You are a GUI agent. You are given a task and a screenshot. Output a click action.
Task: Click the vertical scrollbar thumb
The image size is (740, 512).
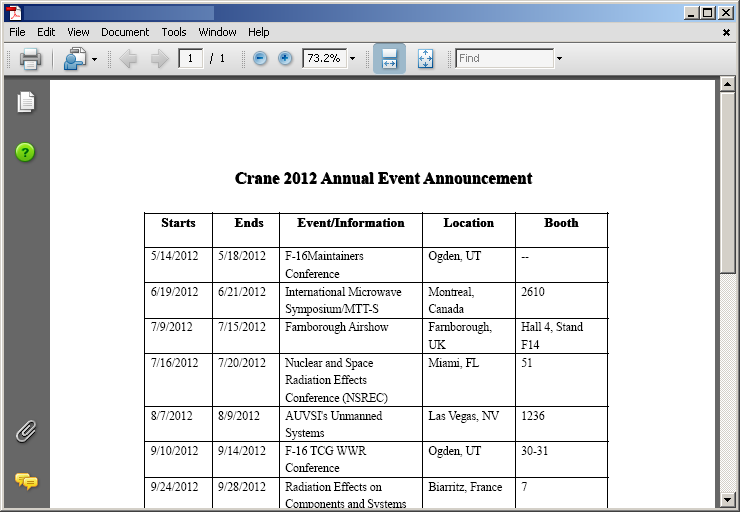click(x=727, y=183)
